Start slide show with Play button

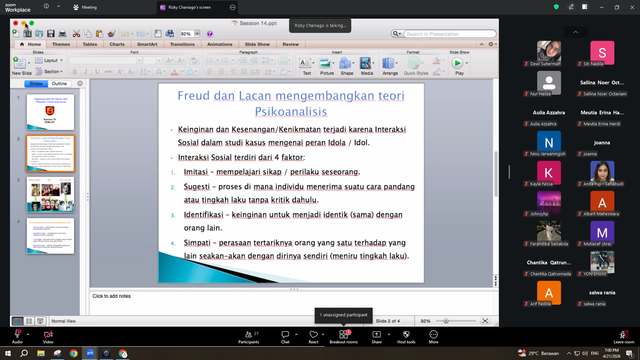click(457, 63)
